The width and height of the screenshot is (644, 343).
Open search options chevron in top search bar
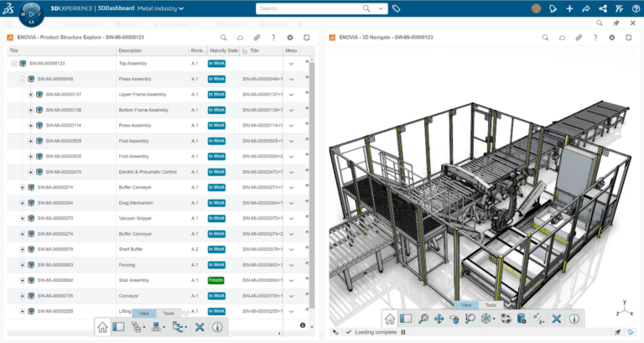(x=381, y=8)
